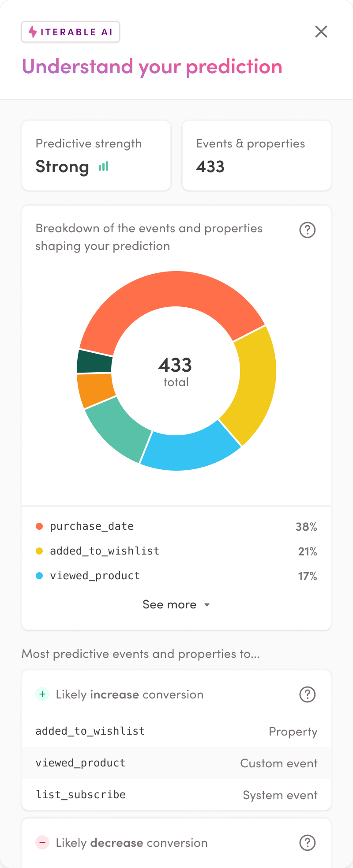Click the purchase_date legend item

(92, 526)
